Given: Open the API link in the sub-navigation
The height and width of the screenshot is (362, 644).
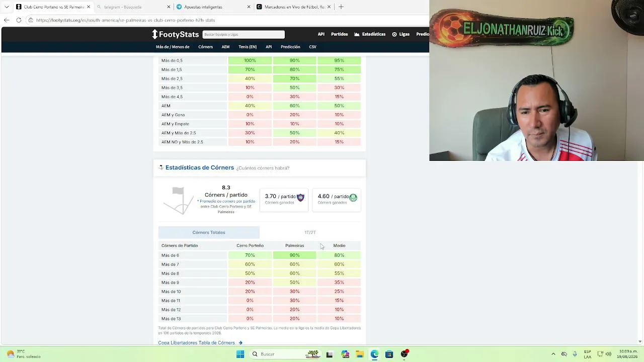Looking at the screenshot, I should point(269,47).
